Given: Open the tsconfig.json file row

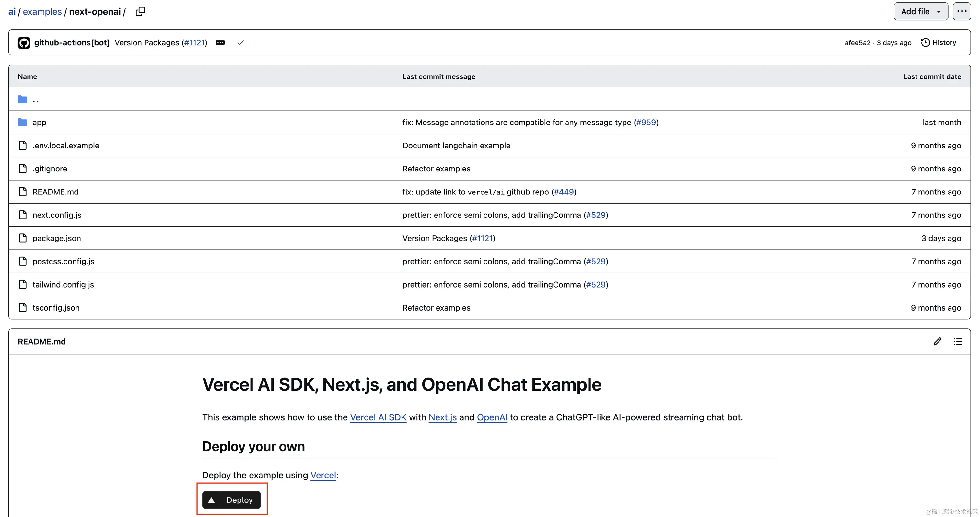Looking at the screenshot, I should (x=56, y=307).
